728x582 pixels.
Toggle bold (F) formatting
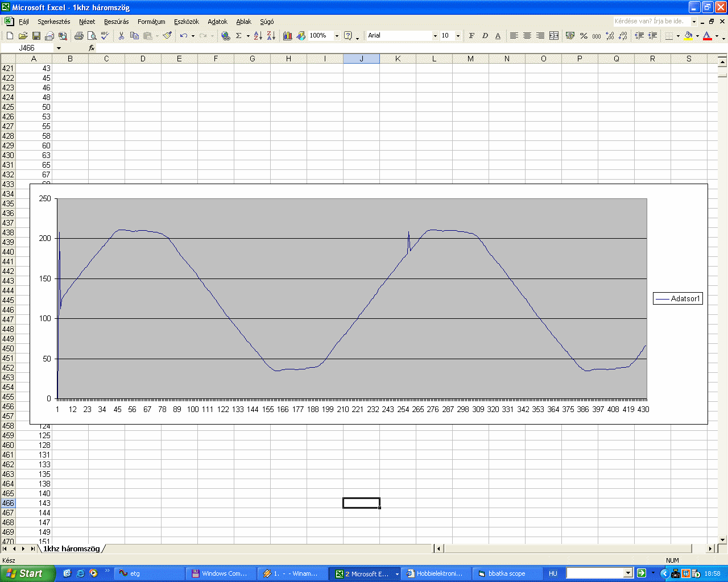(471, 36)
